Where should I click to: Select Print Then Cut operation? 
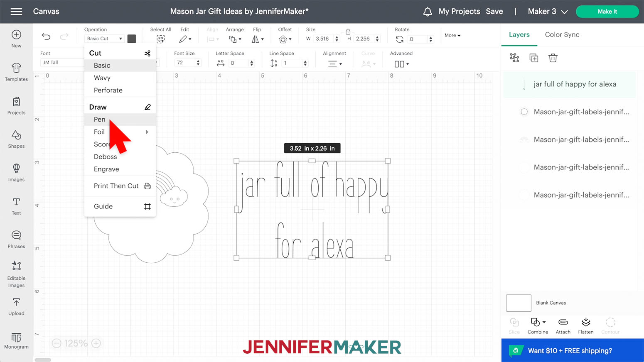[120, 186]
